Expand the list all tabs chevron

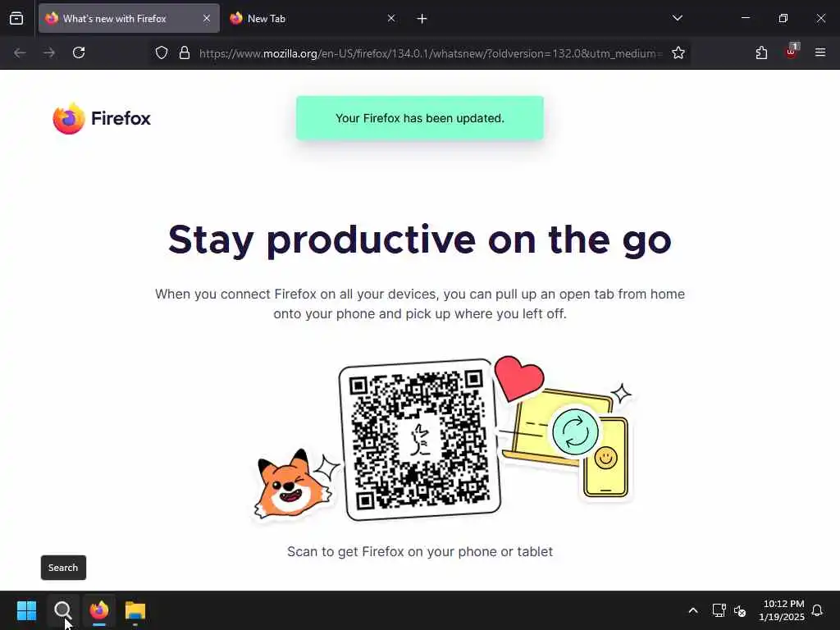[x=677, y=18]
